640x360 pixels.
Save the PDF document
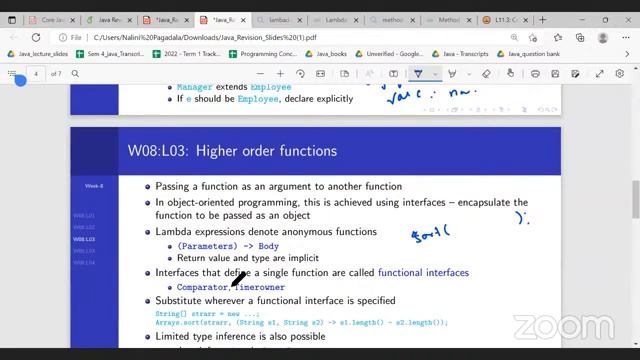pos(555,74)
